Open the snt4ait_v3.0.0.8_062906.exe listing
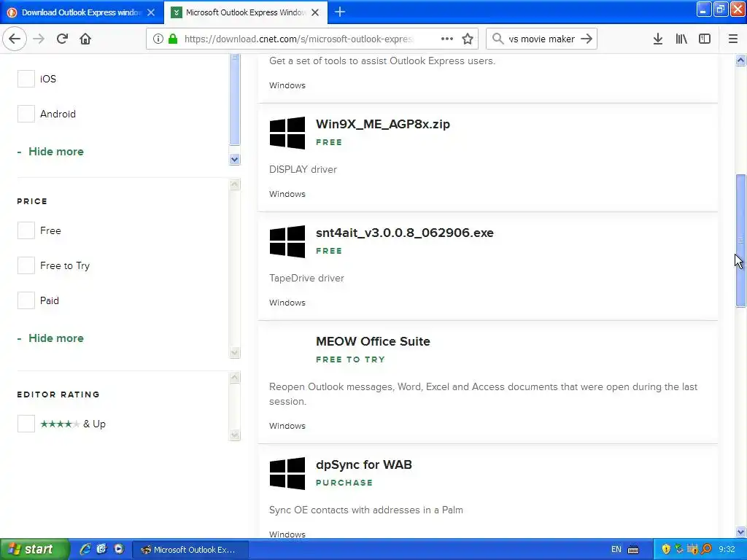747x560 pixels. [x=404, y=233]
